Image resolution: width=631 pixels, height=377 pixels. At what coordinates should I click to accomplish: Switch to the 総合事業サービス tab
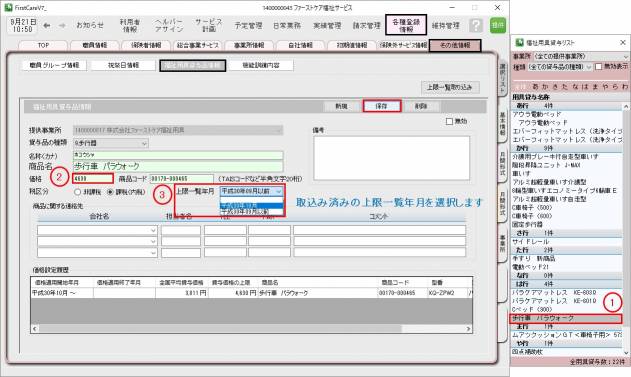pos(198,45)
